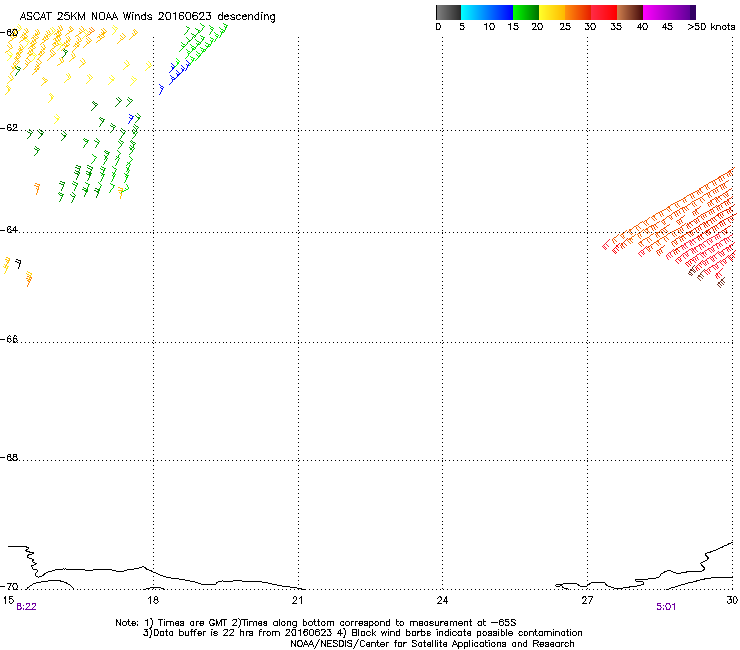Viewport: 740px width, 650px height.
Task: Click the latitude label '-66'
Action: [x=9, y=339]
